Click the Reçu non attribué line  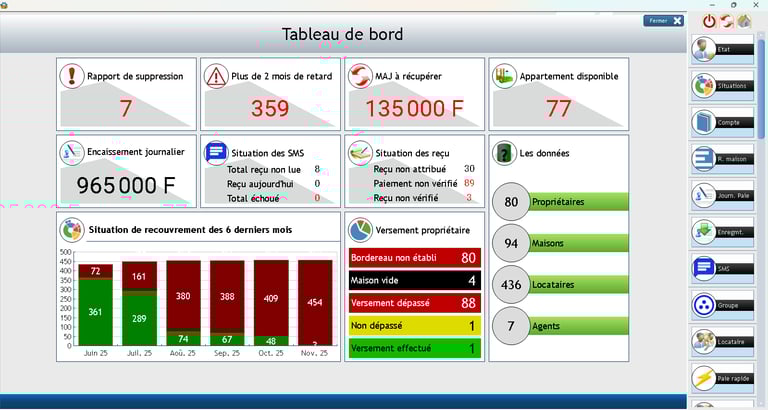coord(424,169)
